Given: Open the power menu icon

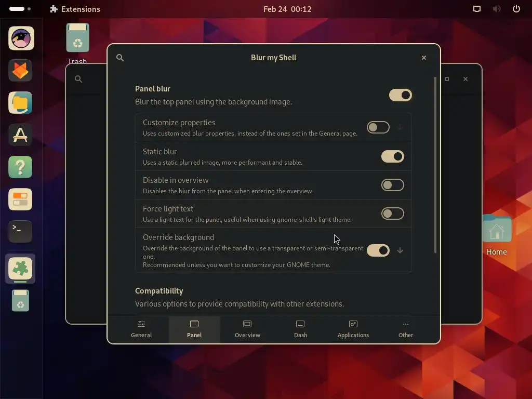Looking at the screenshot, I should [x=516, y=9].
